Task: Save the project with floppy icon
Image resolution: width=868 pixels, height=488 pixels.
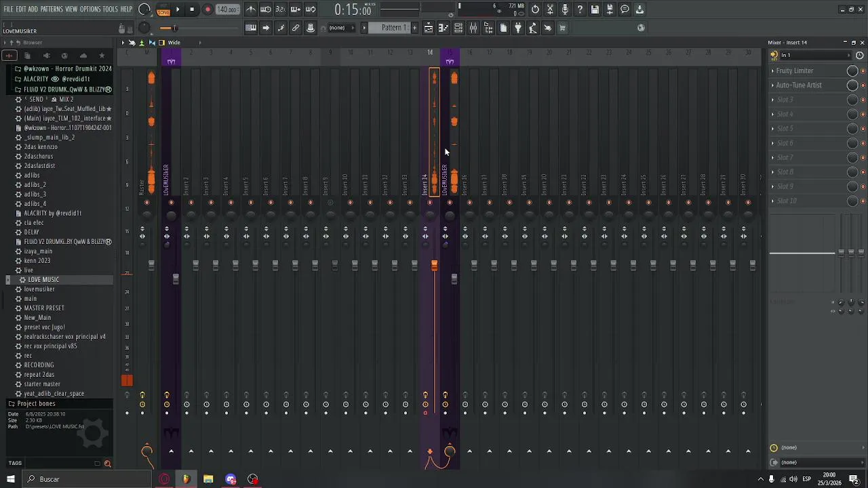Action: pyautogui.click(x=595, y=9)
